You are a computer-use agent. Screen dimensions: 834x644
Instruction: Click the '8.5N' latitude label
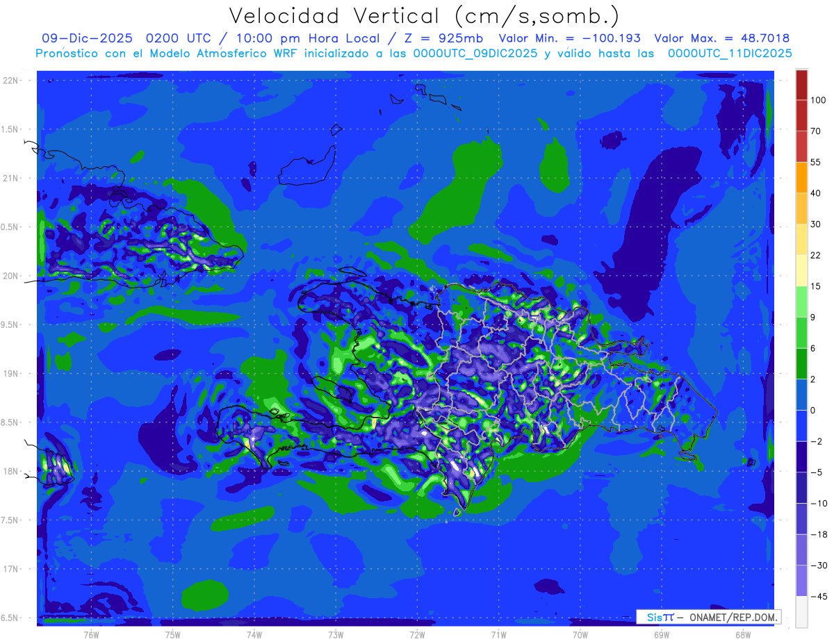click(10, 422)
